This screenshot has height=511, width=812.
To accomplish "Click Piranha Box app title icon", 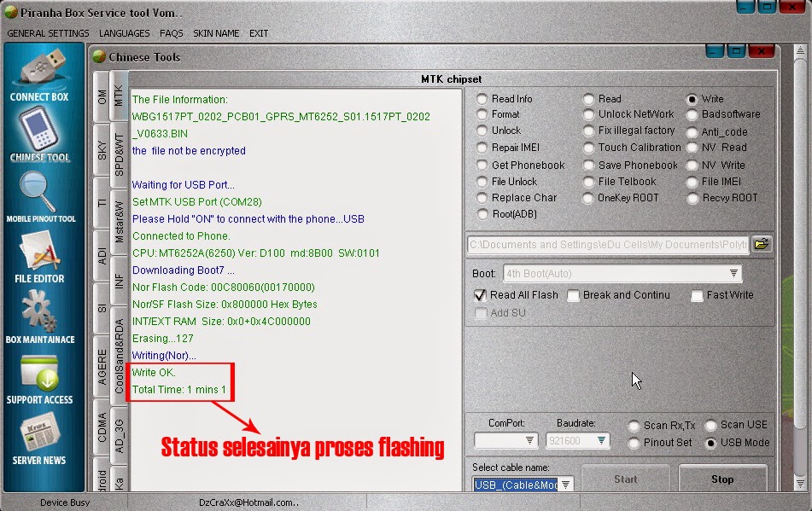I will pyautogui.click(x=11, y=11).
